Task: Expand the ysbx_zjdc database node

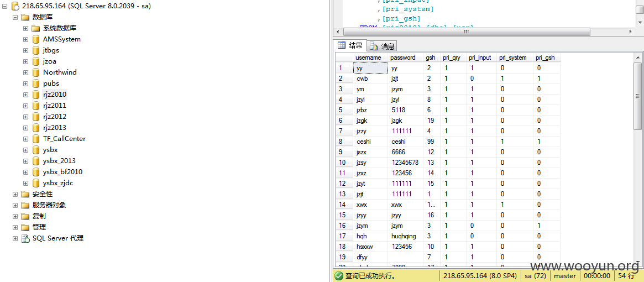Action: click(x=25, y=183)
